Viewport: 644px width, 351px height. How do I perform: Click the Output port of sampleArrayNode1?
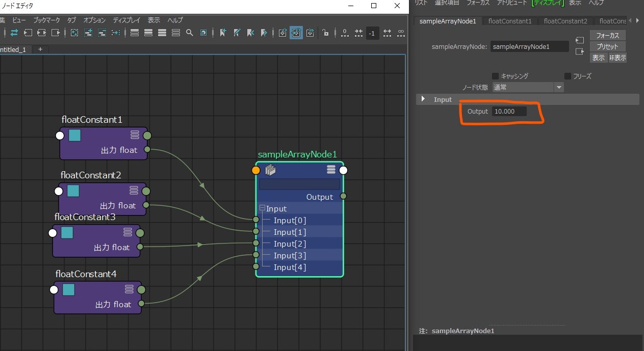(343, 196)
